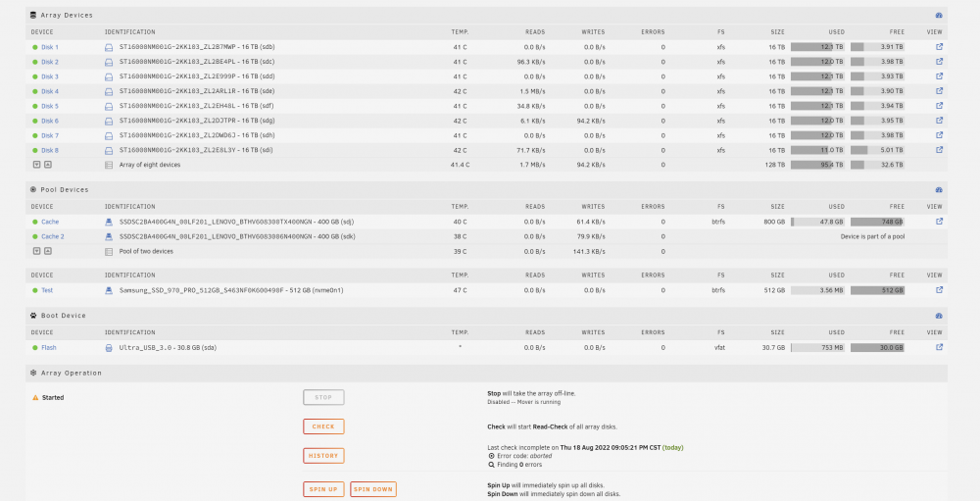
Task: Click the drive icon next to ZL2DJTPR (sdg)
Action: 109,121
